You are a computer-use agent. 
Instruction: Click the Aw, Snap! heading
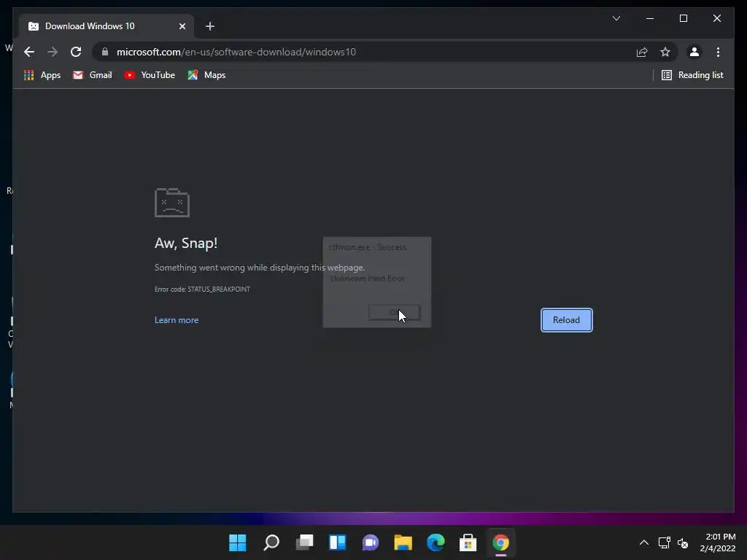pyautogui.click(x=186, y=243)
